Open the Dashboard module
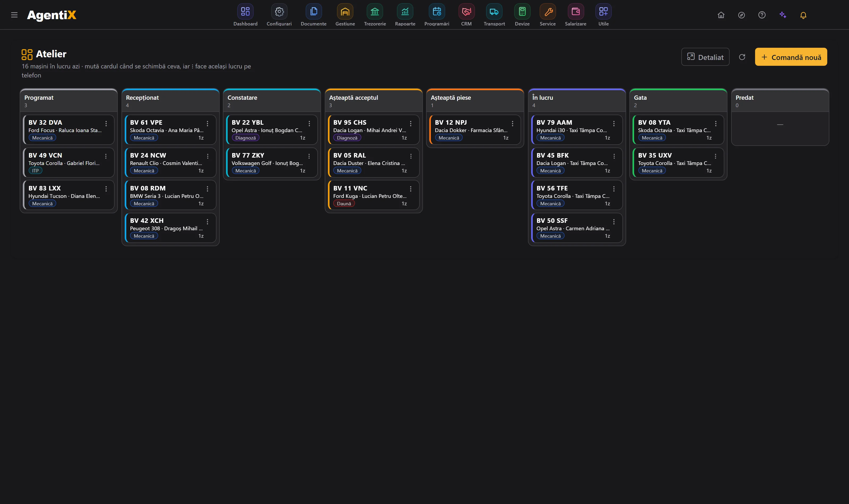Screen dimensions: 849x504 (x=245, y=15)
